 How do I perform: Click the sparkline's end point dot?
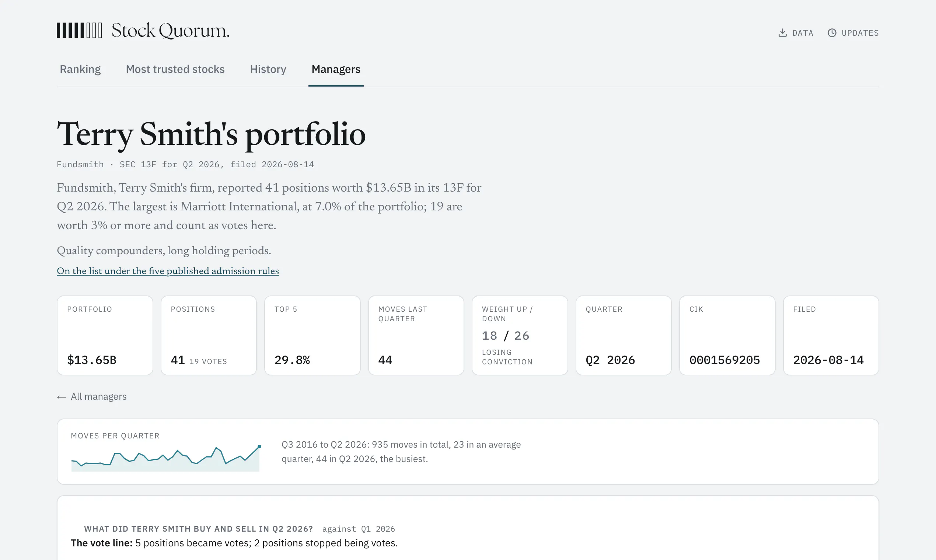259,447
